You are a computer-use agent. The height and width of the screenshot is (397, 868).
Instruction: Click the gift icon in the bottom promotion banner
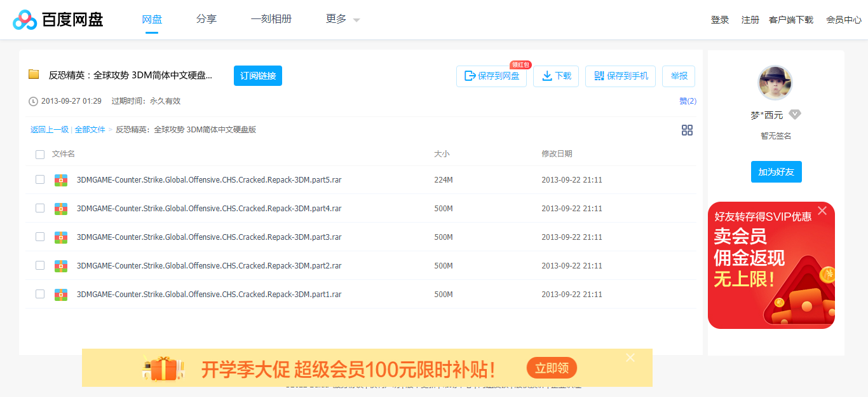pos(164,368)
